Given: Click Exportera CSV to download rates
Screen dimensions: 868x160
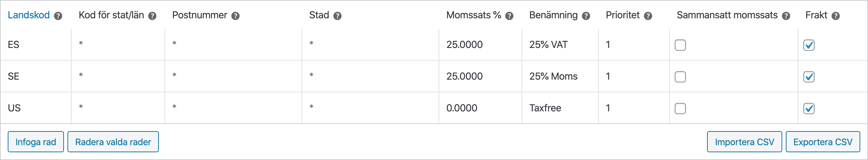Looking at the screenshot, I should point(823,142).
